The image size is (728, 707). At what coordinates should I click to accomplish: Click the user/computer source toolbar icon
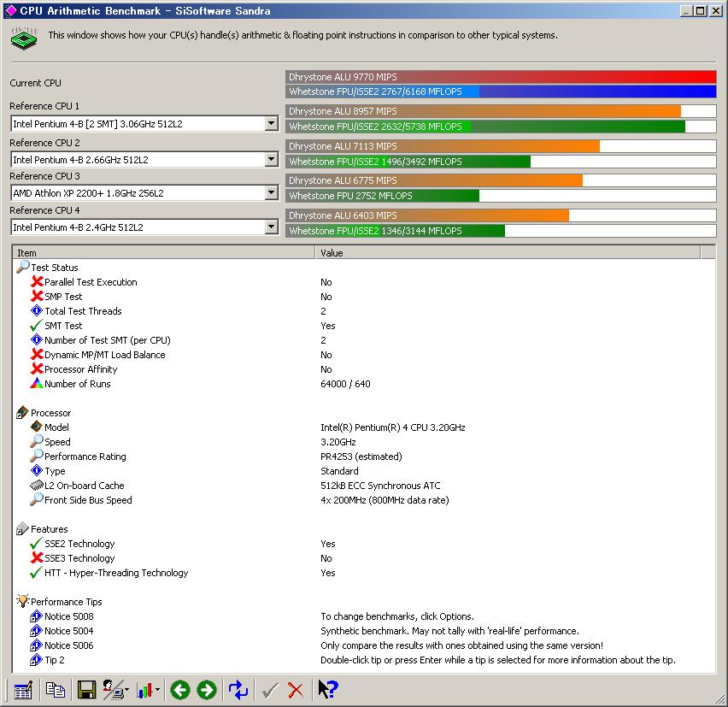click(x=113, y=690)
